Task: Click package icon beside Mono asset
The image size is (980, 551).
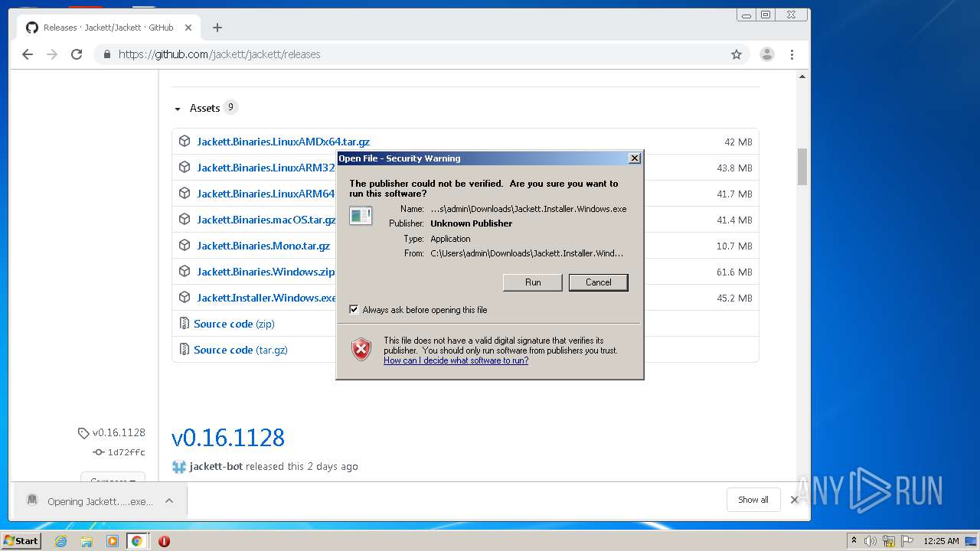Action: tap(185, 245)
